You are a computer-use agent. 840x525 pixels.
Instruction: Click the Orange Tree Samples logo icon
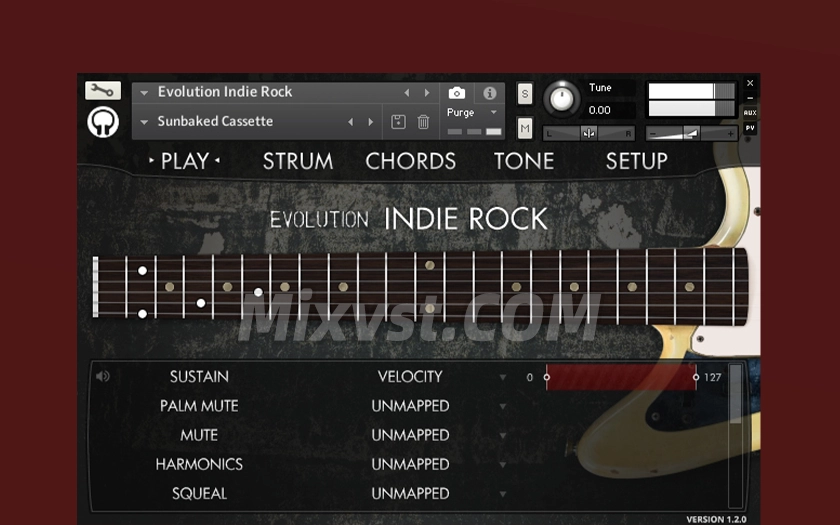coord(102,122)
